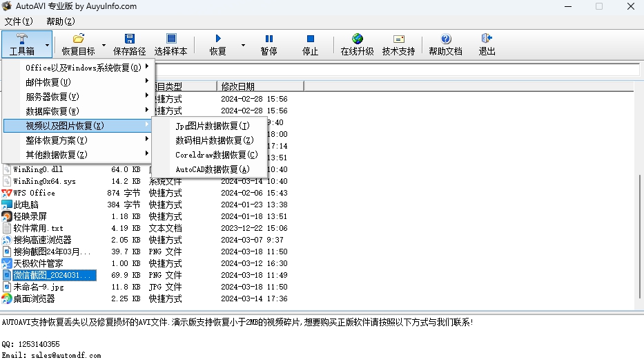This screenshot has height=360, width=644.
Task: Click the 69.9 KB size cell
Action: coord(126,275)
